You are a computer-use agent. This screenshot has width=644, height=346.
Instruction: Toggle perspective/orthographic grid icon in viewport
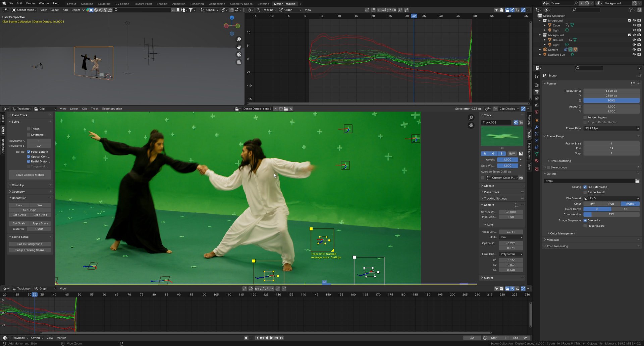239,62
